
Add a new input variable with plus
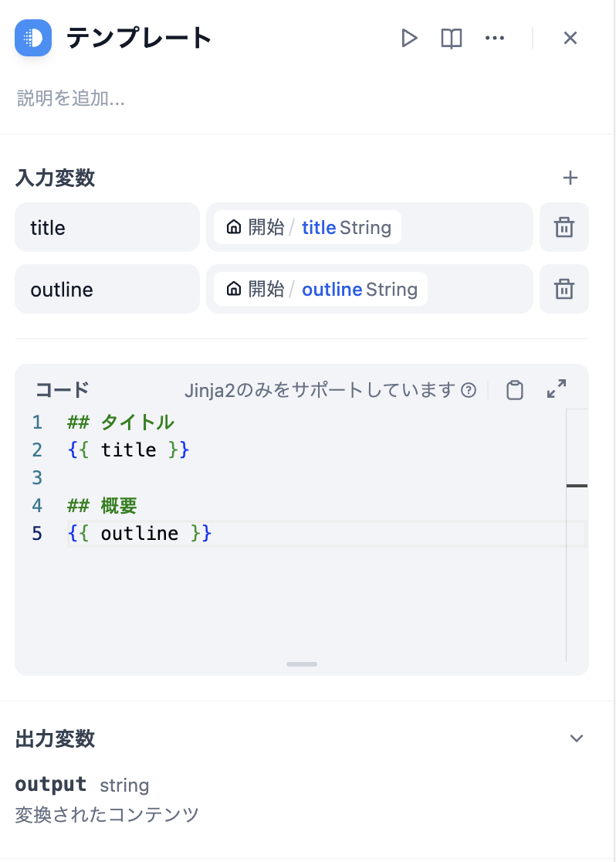pyautogui.click(x=570, y=178)
